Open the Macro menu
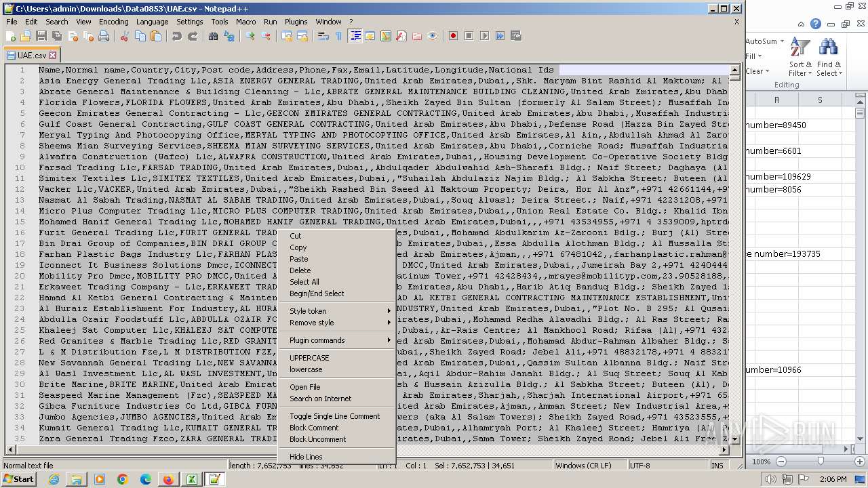This screenshot has height=488, width=868. pos(245,22)
